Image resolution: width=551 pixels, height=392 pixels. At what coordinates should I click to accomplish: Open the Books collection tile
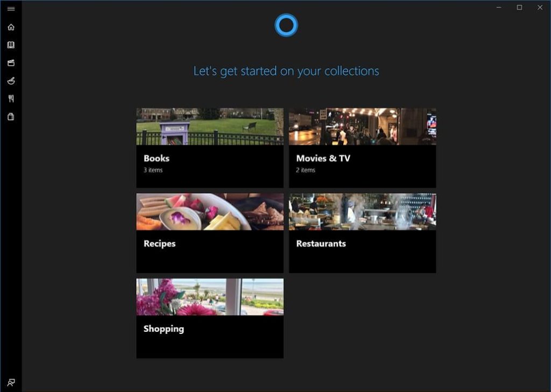pyautogui.click(x=209, y=146)
